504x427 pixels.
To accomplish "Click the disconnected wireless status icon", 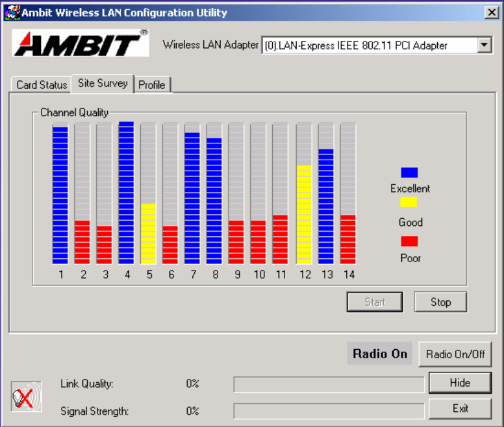I will point(27,396).
